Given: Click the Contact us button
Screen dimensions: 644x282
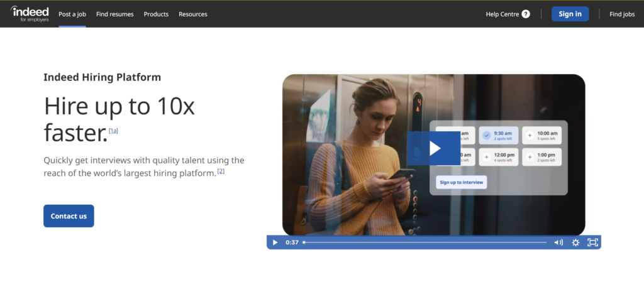Looking at the screenshot, I should [69, 216].
